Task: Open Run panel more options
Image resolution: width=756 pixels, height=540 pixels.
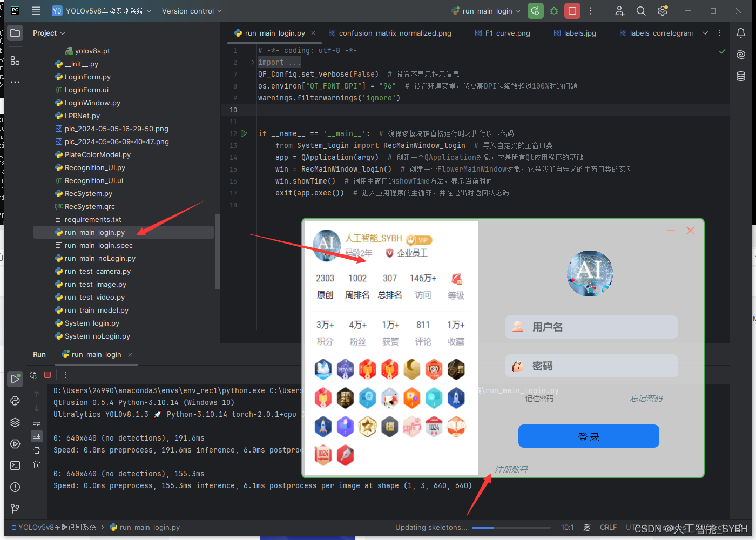Action: [65, 375]
